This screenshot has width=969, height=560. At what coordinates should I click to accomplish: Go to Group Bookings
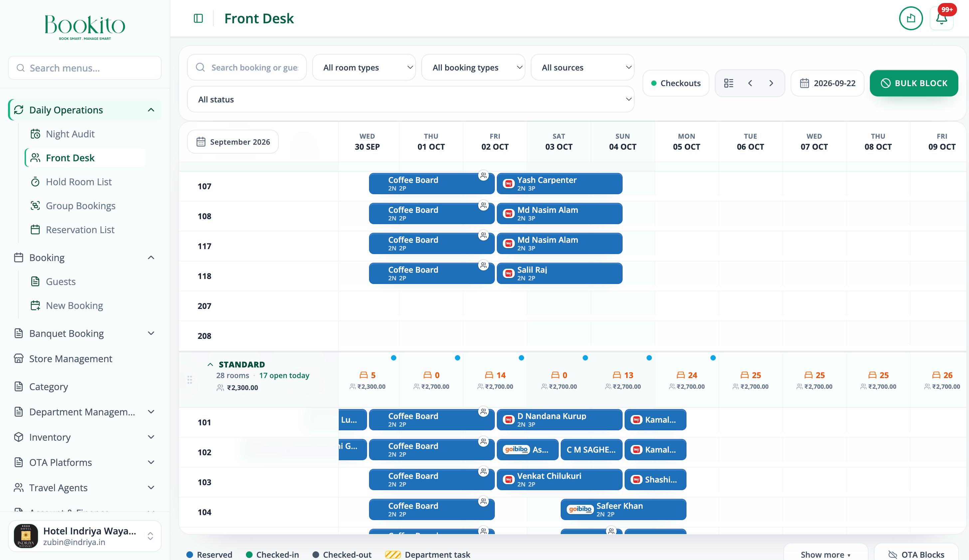(x=81, y=206)
